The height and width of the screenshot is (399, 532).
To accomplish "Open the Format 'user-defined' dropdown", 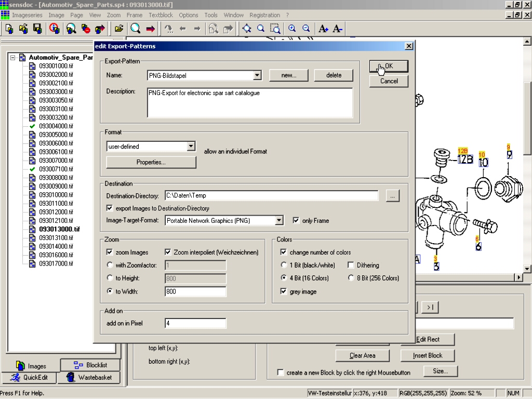I will click(x=191, y=147).
